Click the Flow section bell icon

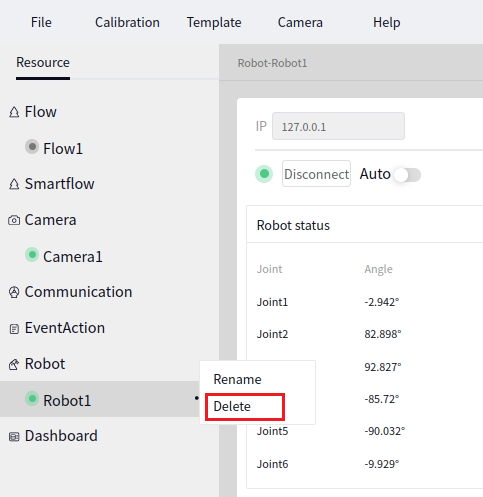(x=14, y=112)
